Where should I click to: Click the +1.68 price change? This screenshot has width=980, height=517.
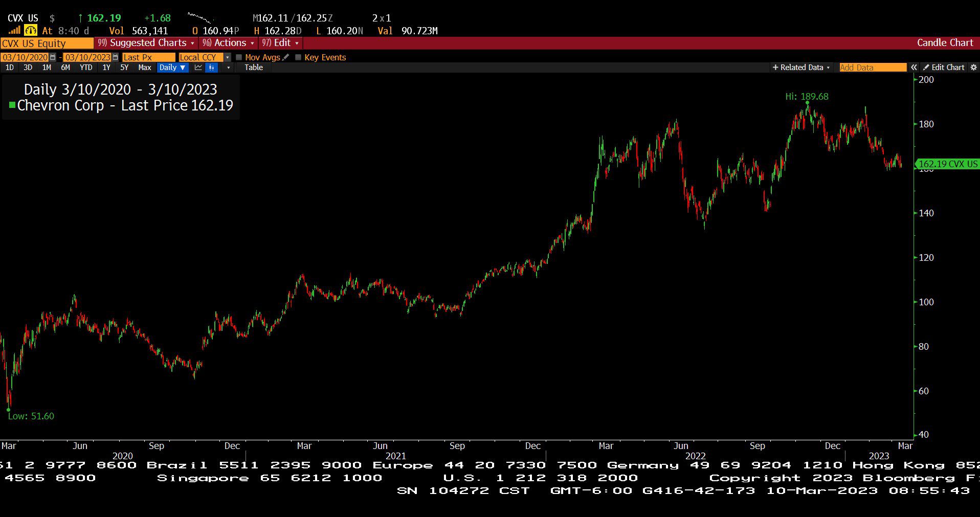[157, 18]
